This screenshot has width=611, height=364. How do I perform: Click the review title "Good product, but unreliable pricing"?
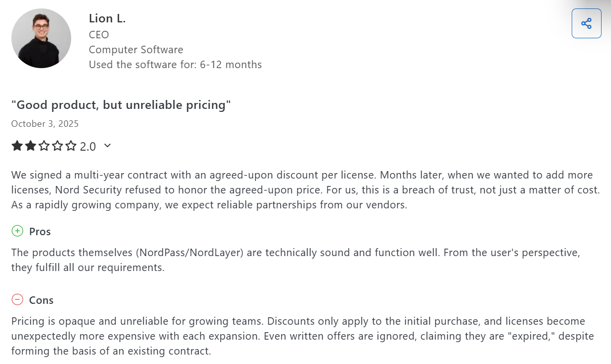click(121, 105)
